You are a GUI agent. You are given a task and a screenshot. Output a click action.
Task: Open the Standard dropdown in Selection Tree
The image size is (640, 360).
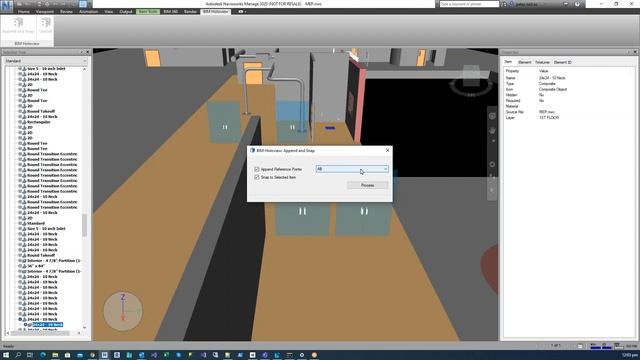(x=46, y=61)
